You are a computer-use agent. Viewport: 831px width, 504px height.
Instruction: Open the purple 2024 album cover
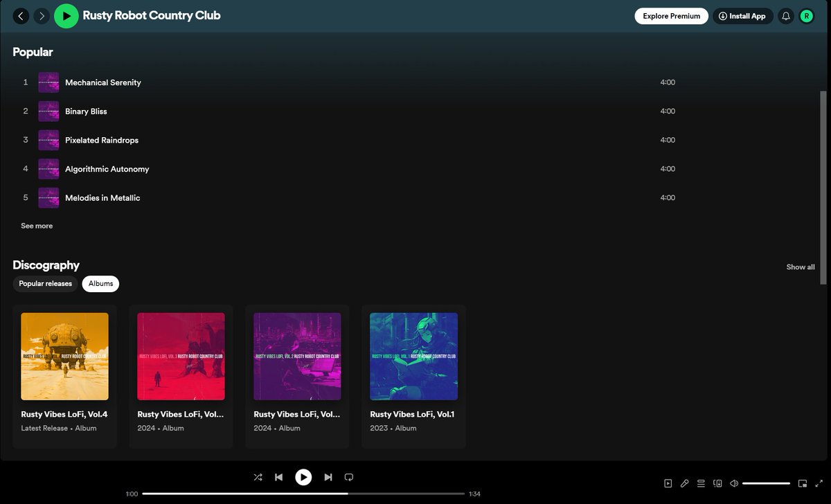[297, 357]
